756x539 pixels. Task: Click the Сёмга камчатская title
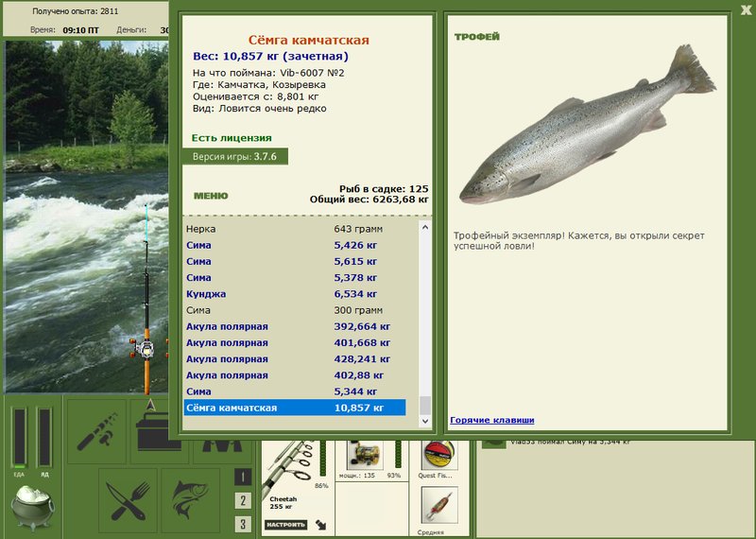309,40
